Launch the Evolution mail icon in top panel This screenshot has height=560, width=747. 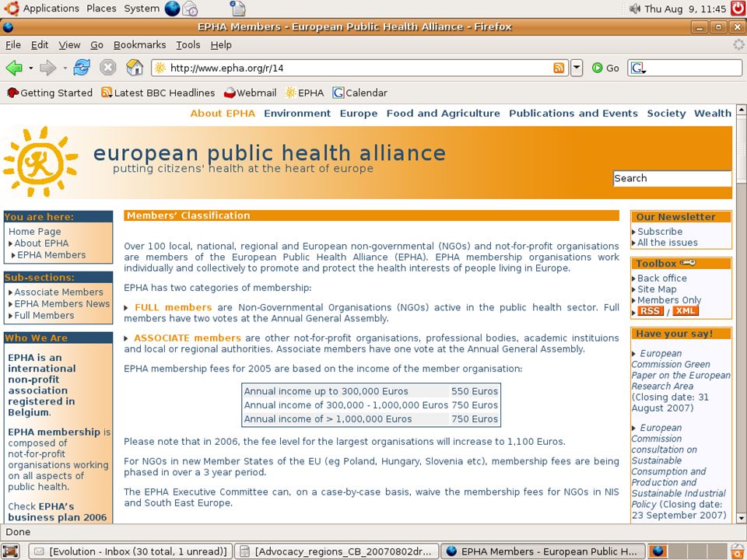pos(190,8)
